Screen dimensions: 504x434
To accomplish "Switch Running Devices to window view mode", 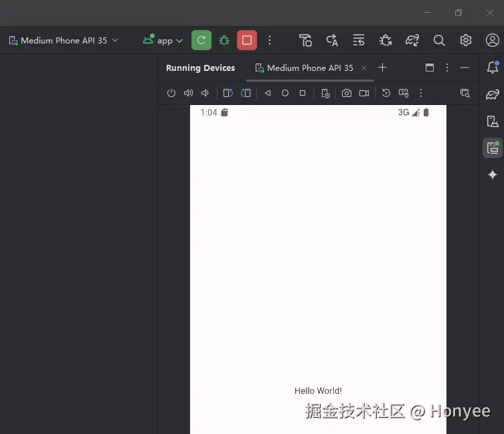I will 430,68.
